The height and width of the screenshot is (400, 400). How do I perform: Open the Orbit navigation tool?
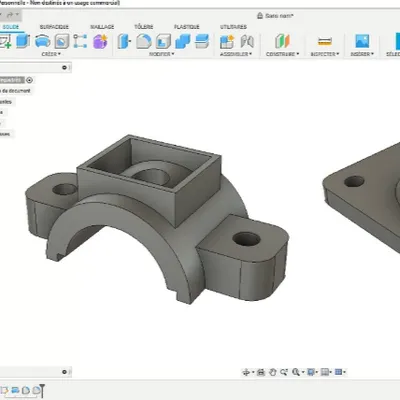click(x=246, y=372)
